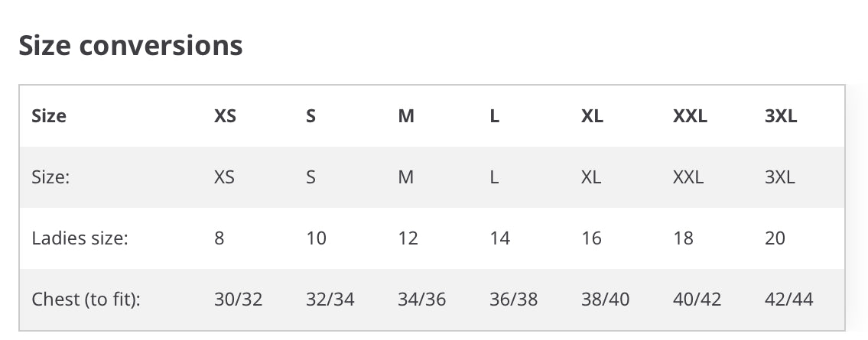The width and height of the screenshot is (868, 340).
Task: Pick ladies size 18 cell
Action: point(683,238)
